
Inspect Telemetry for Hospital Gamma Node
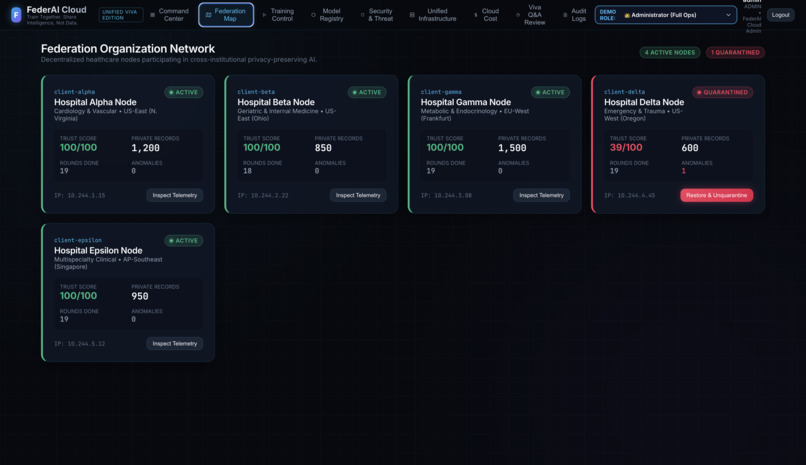click(x=541, y=195)
